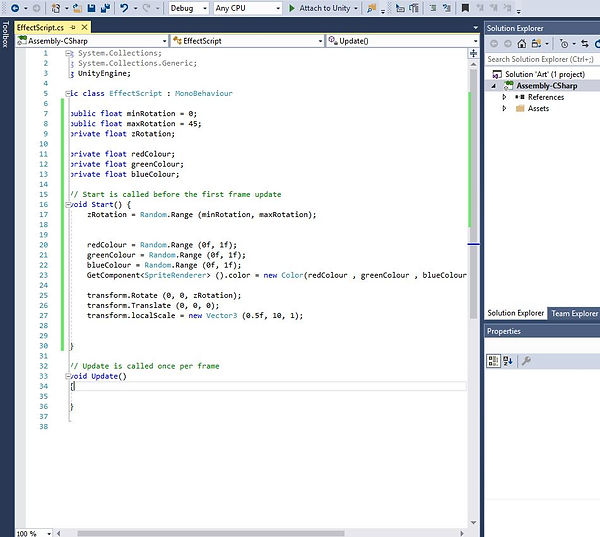The width and height of the screenshot is (600, 537).
Task: Pin the EffectScript.cs tab
Action: pyautogui.click(x=73, y=28)
